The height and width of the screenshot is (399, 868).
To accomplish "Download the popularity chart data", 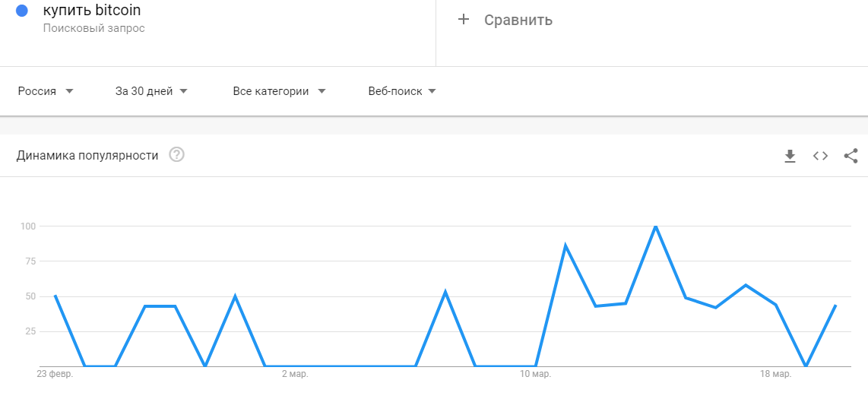I will (790, 156).
